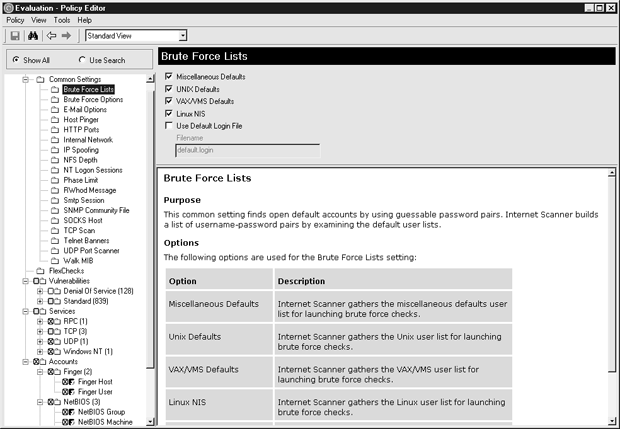Screen dimensions: 620x429
Task: Open the Tools menu
Action: click(62, 20)
